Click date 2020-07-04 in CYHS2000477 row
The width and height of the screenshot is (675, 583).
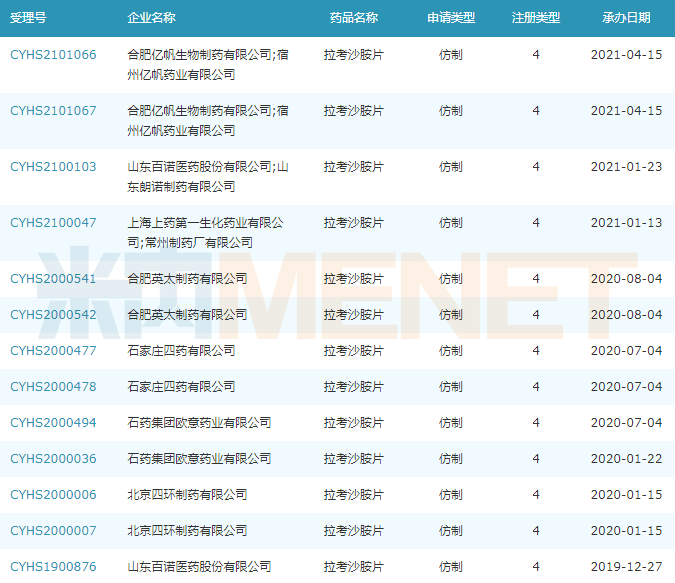click(626, 350)
